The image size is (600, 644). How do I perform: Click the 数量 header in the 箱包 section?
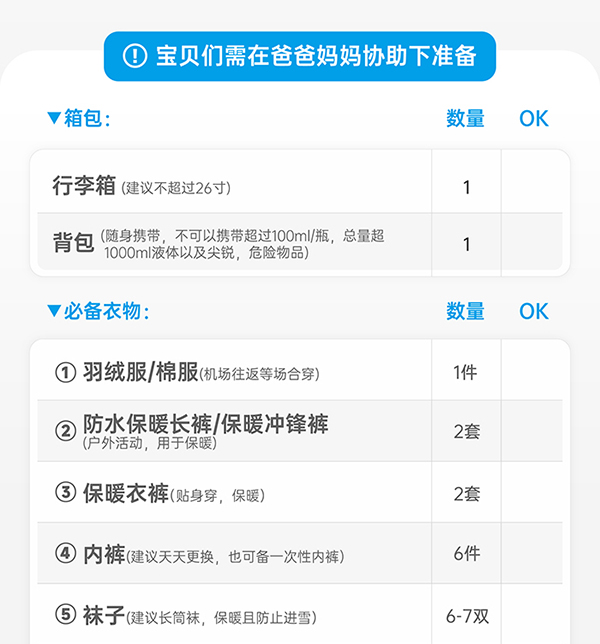pos(465,118)
